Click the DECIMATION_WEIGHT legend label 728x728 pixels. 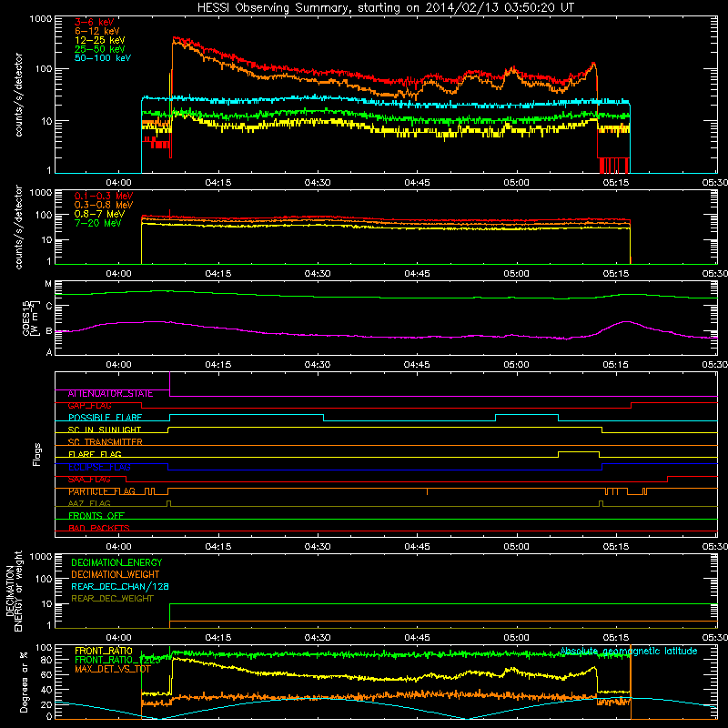tap(116, 574)
